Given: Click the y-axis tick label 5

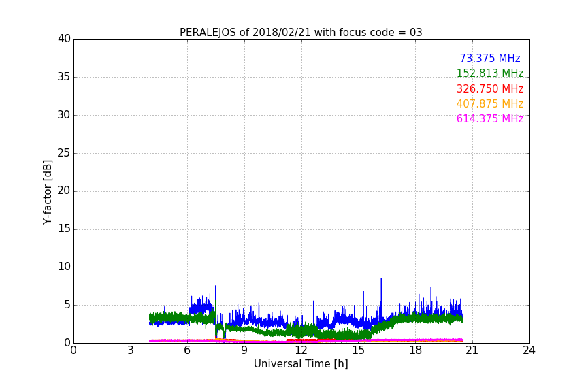Looking at the screenshot, I should pyautogui.click(x=67, y=305).
